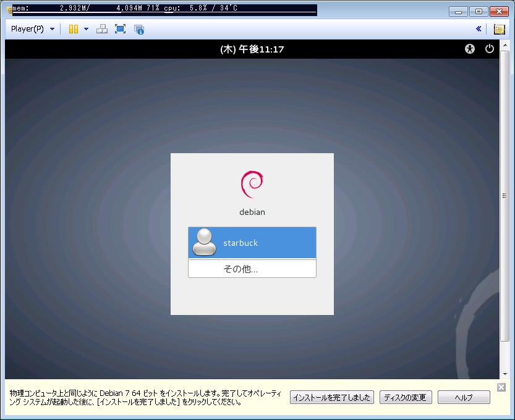The height and width of the screenshot is (420, 515).
Task: Open the power options dropdown arrow
Action: 86,29
